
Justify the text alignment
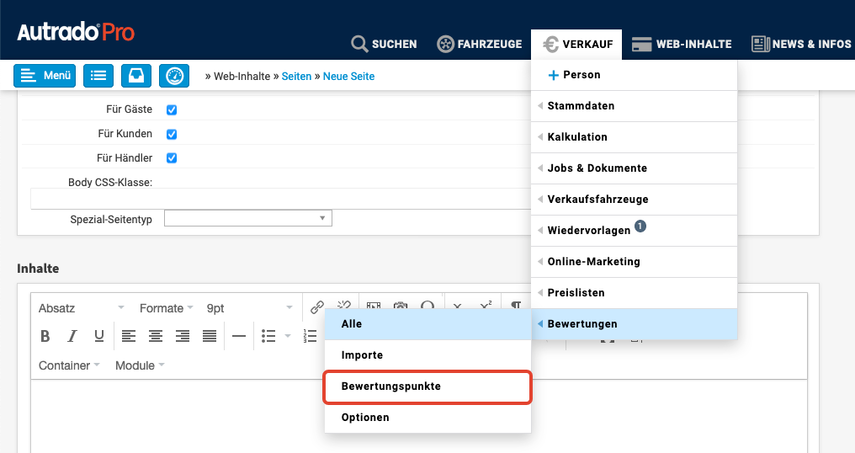point(209,336)
